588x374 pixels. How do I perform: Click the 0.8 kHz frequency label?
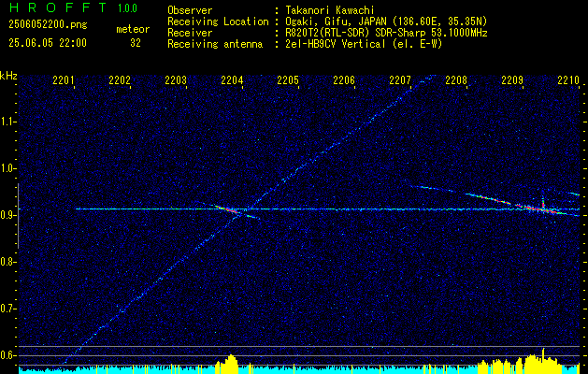coord(7,262)
